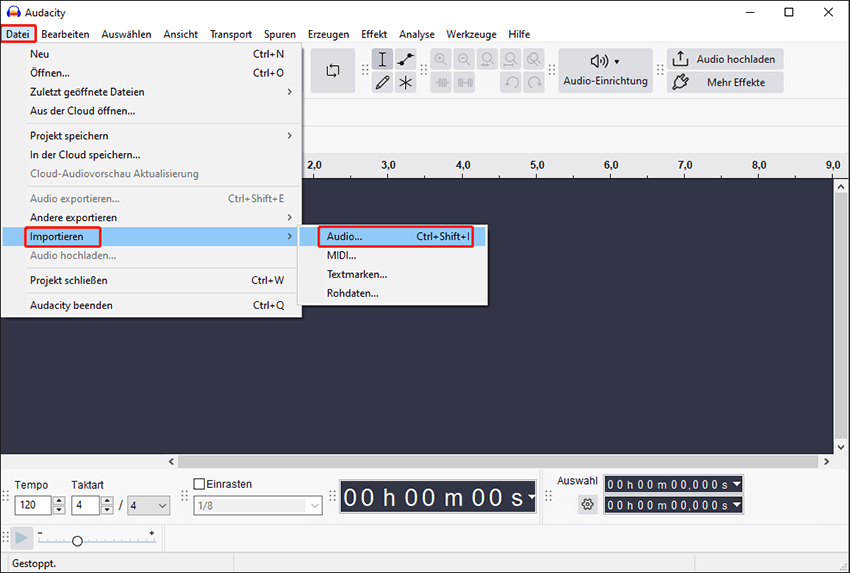
Task: Increase Tempo with the up stepper
Action: point(59,501)
